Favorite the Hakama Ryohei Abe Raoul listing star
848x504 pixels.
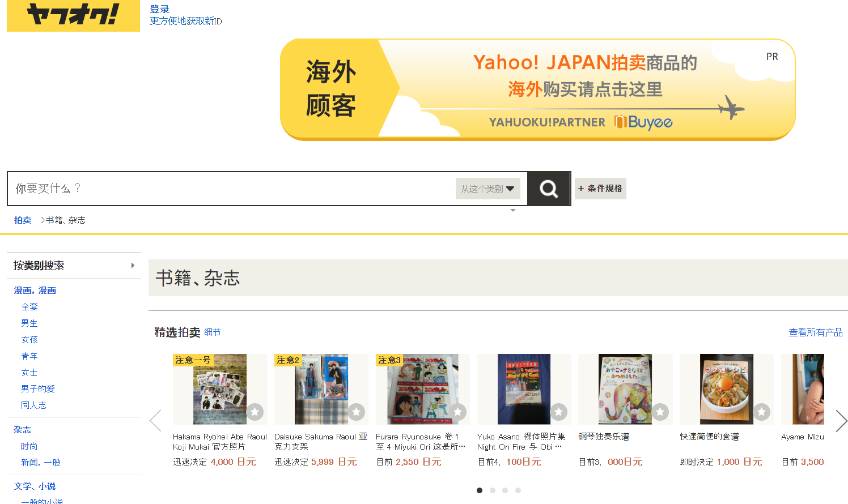coord(255,412)
